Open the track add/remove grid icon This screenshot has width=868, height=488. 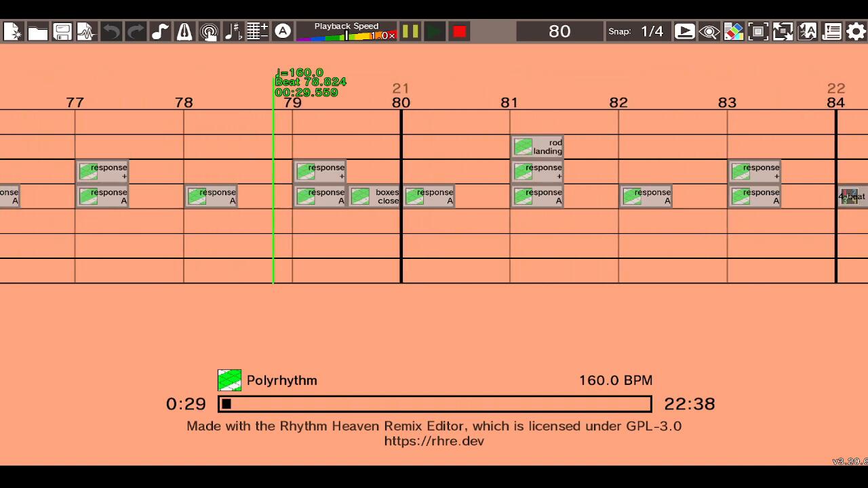click(x=257, y=32)
